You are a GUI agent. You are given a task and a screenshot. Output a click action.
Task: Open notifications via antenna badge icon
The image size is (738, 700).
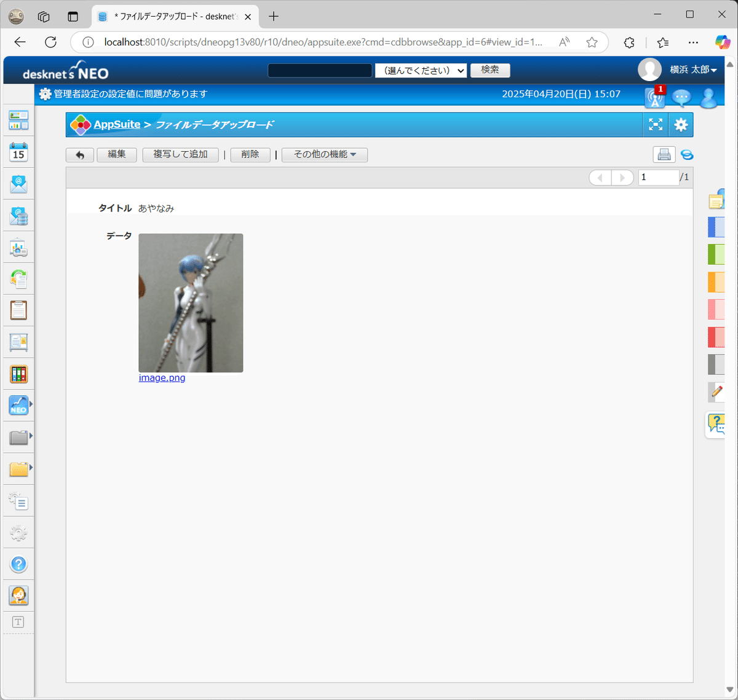click(x=654, y=97)
